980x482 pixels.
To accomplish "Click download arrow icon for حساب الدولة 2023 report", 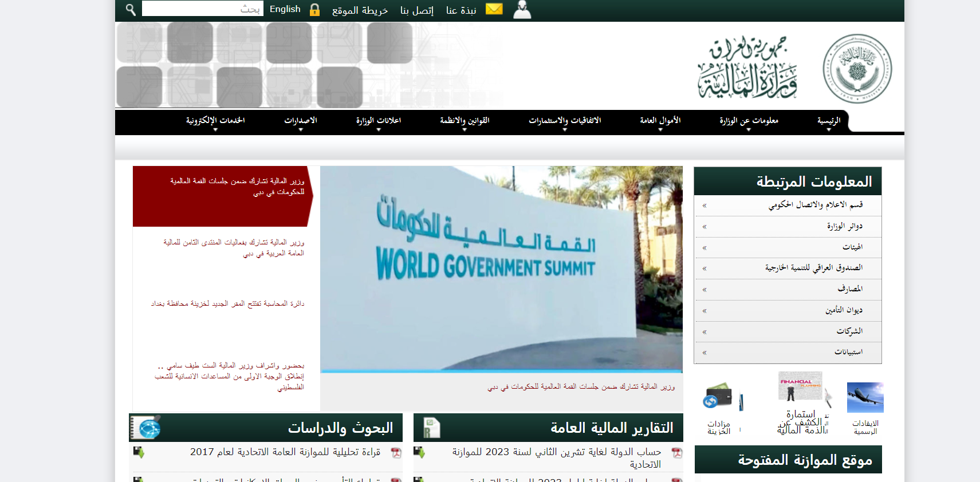I will [419, 452].
